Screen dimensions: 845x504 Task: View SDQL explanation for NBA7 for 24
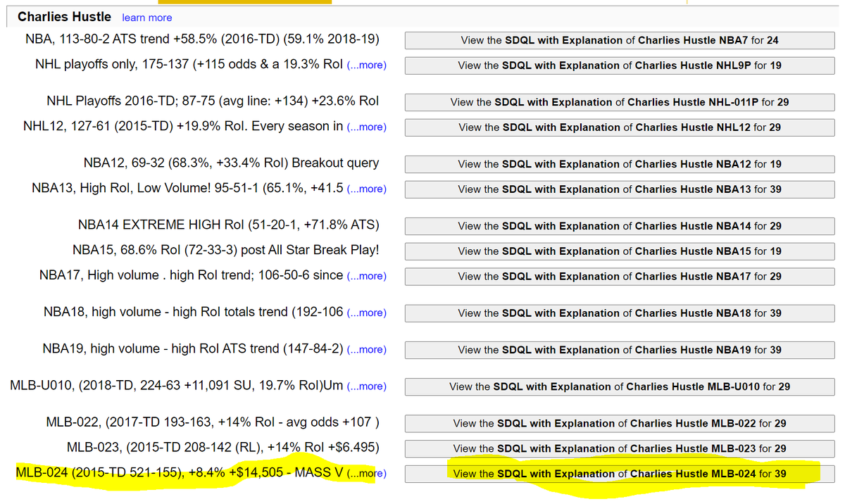(x=620, y=40)
